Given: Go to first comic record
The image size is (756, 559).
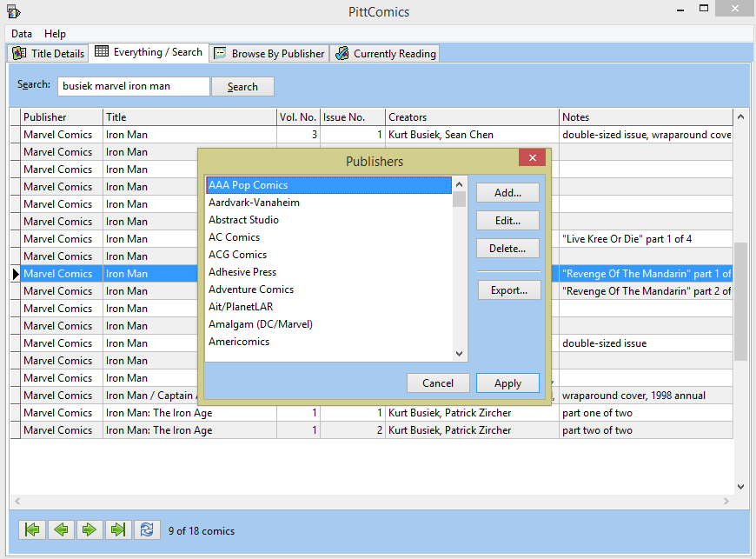Looking at the screenshot, I should coord(32,529).
